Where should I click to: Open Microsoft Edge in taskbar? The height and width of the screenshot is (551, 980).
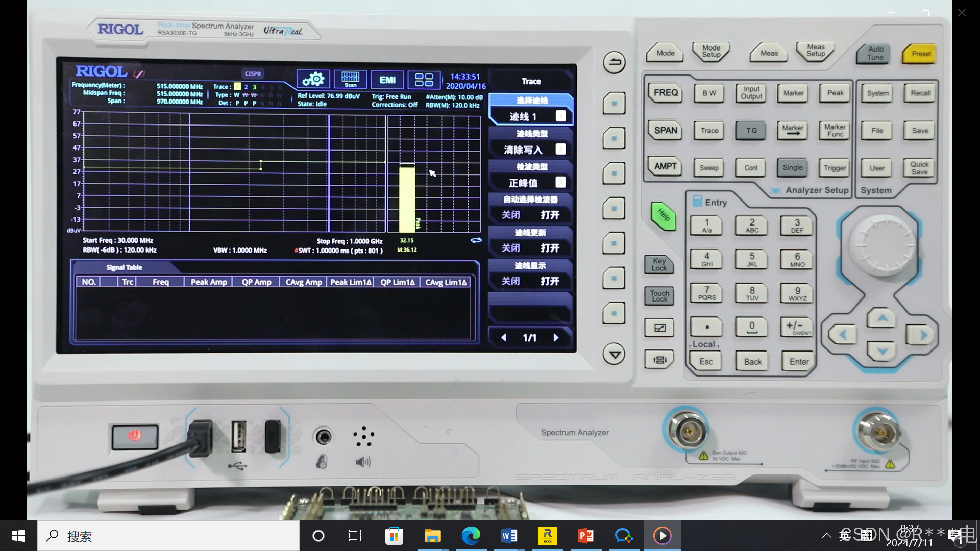click(x=471, y=536)
